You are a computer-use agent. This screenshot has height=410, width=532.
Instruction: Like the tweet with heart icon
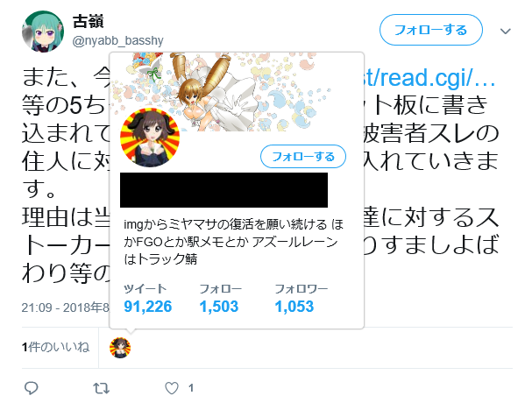(x=172, y=388)
